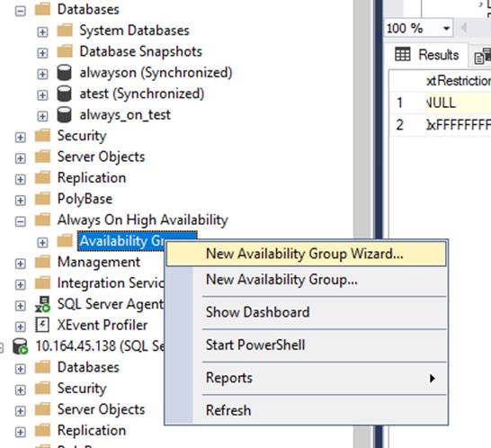
Task: Expand Replication under 10.164.45.138 server
Action: pos(21,432)
